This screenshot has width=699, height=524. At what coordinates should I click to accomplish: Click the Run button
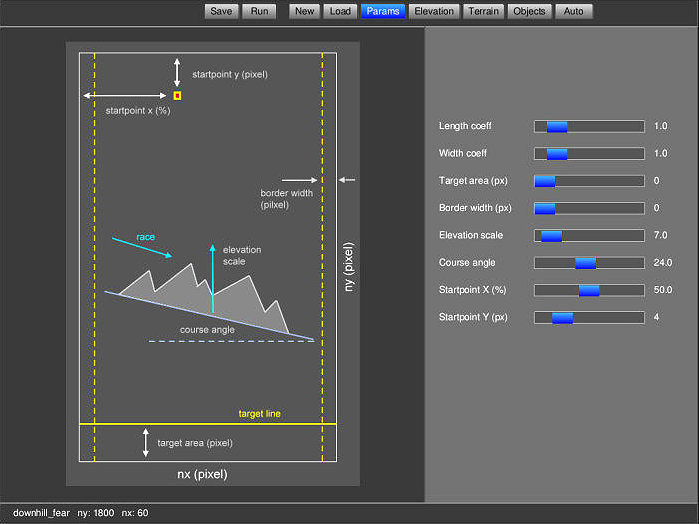(x=259, y=11)
